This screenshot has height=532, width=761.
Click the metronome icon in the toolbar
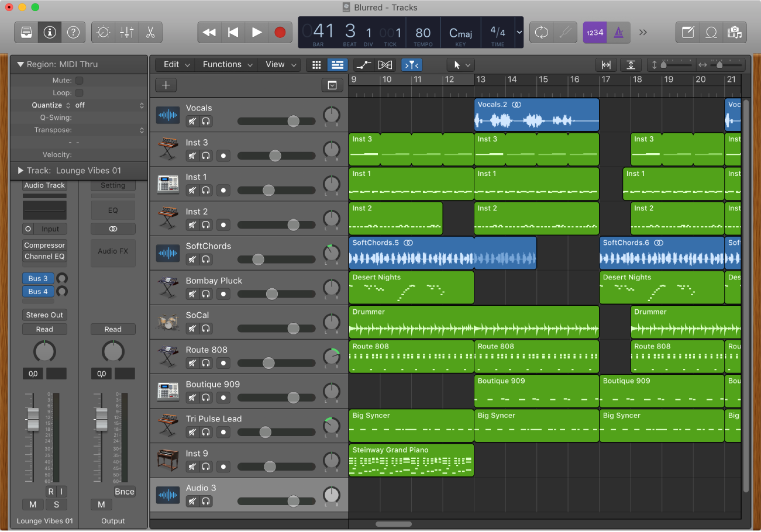tap(618, 32)
